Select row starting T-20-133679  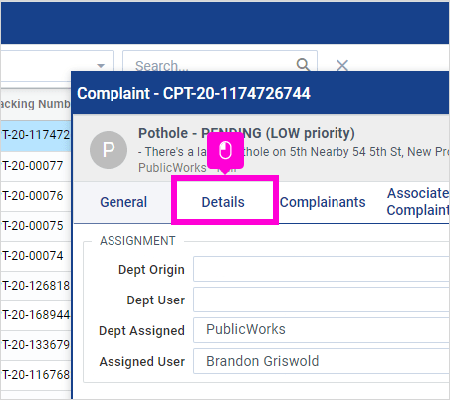coord(36,345)
